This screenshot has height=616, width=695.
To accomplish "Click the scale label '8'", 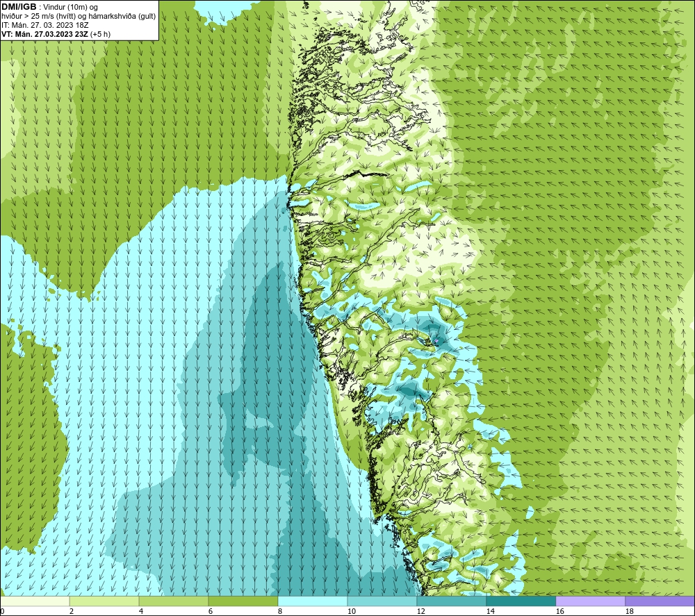I will (x=280, y=612).
